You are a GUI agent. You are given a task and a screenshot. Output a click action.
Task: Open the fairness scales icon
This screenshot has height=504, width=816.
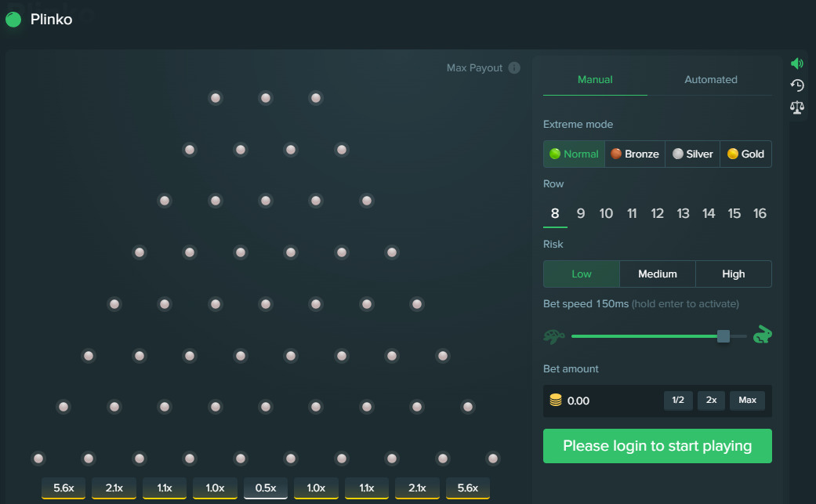[x=797, y=107]
